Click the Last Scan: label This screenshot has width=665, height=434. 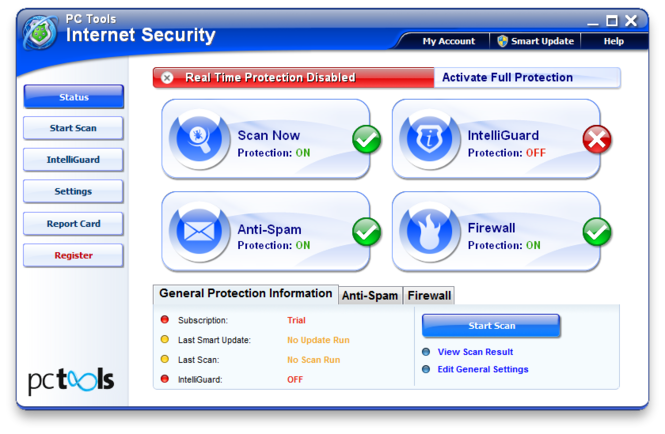[198, 360]
